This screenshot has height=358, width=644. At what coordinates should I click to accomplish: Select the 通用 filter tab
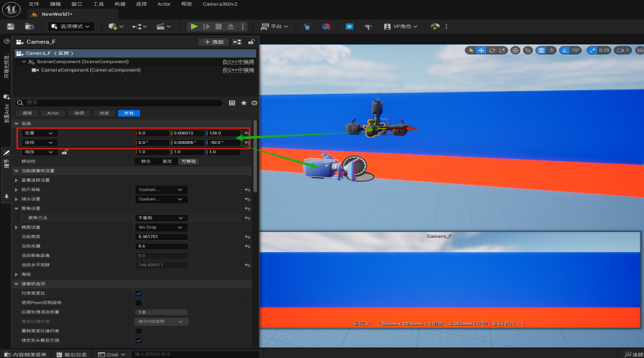pyautogui.click(x=27, y=113)
